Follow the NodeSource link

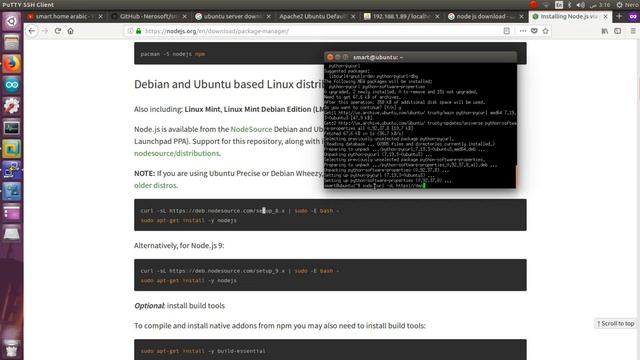(x=251, y=129)
